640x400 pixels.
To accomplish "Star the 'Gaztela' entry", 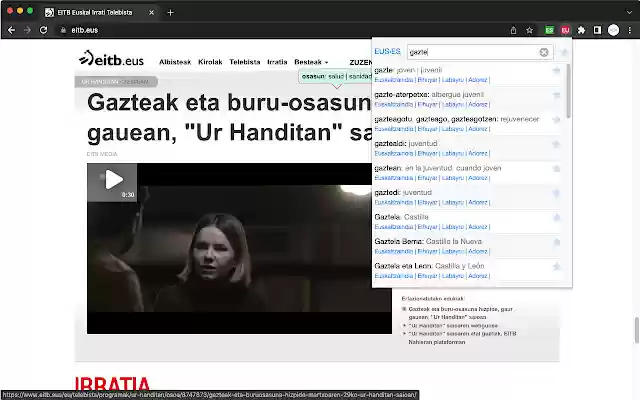I will click(x=556, y=218).
